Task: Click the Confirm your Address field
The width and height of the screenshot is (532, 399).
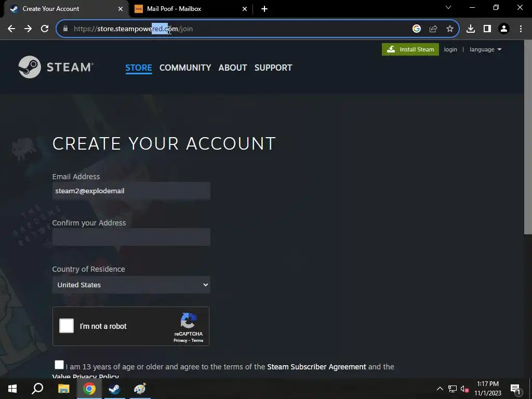Action: point(131,237)
